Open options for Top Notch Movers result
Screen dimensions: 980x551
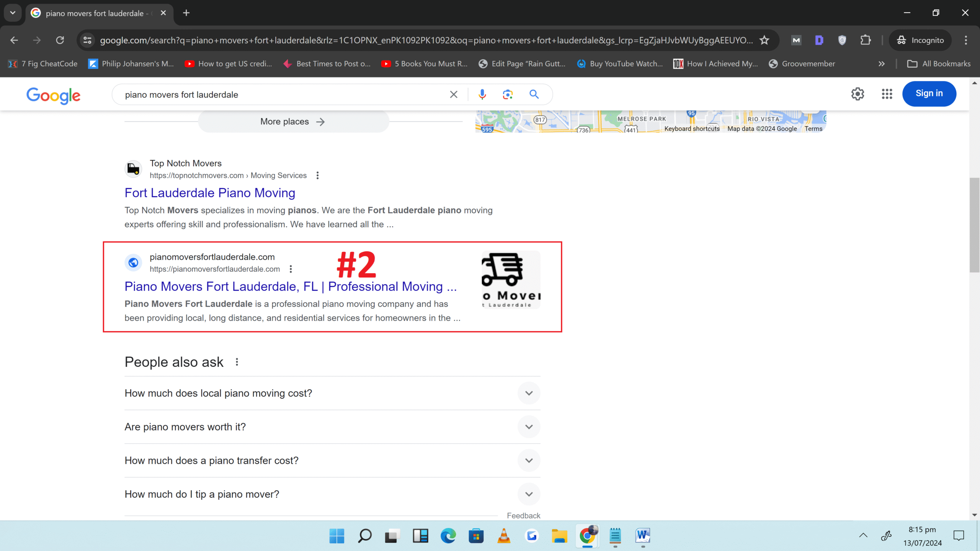tap(317, 175)
